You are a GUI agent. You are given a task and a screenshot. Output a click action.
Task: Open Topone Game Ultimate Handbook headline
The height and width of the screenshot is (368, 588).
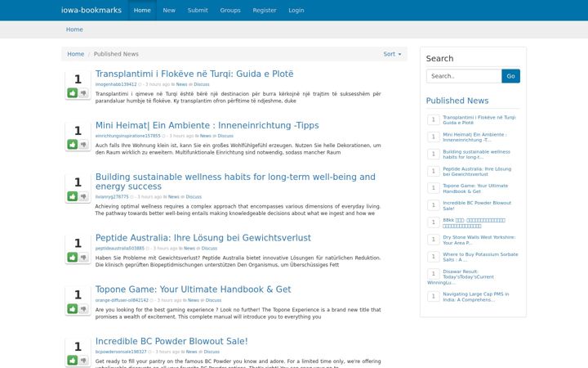pyautogui.click(x=193, y=289)
